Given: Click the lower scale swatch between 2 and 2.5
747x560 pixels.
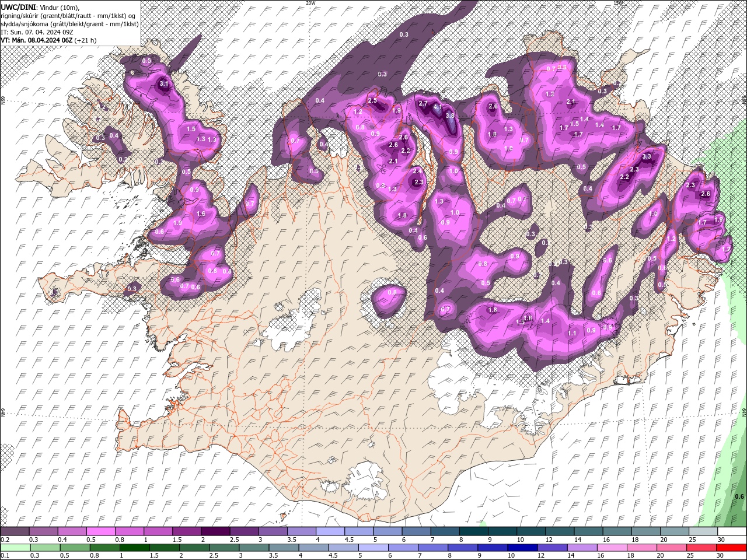Looking at the screenshot, I should tap(194, 548).
